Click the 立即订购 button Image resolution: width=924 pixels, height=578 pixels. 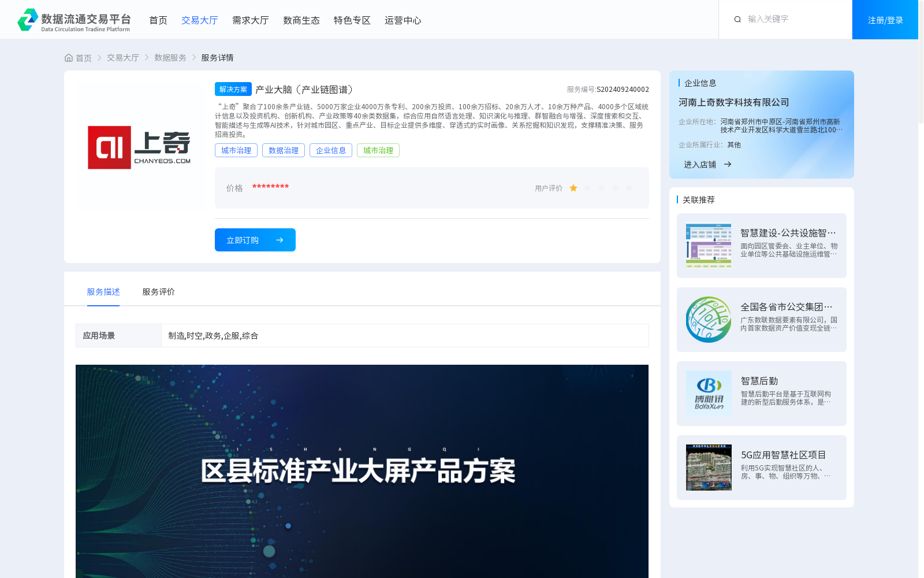click(x=255, y=240)
